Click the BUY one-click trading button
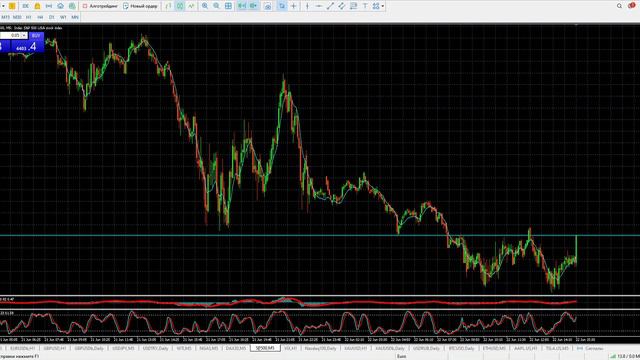 (36, 36)
